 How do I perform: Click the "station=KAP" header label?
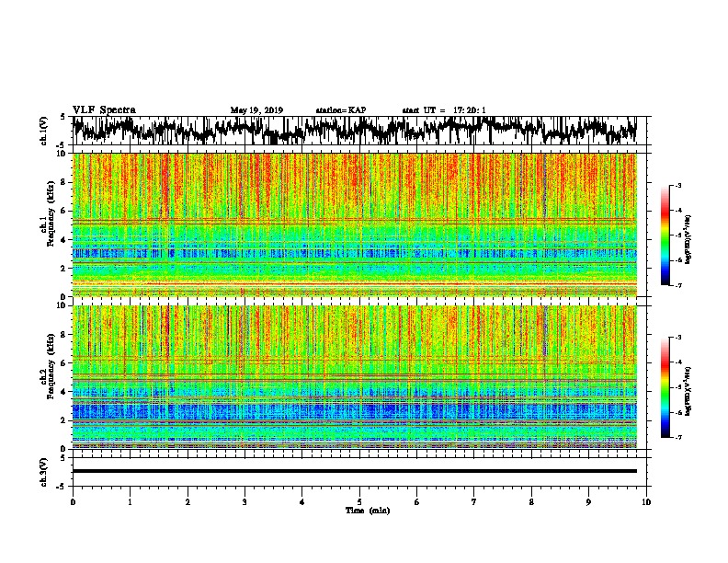(341, 110)
